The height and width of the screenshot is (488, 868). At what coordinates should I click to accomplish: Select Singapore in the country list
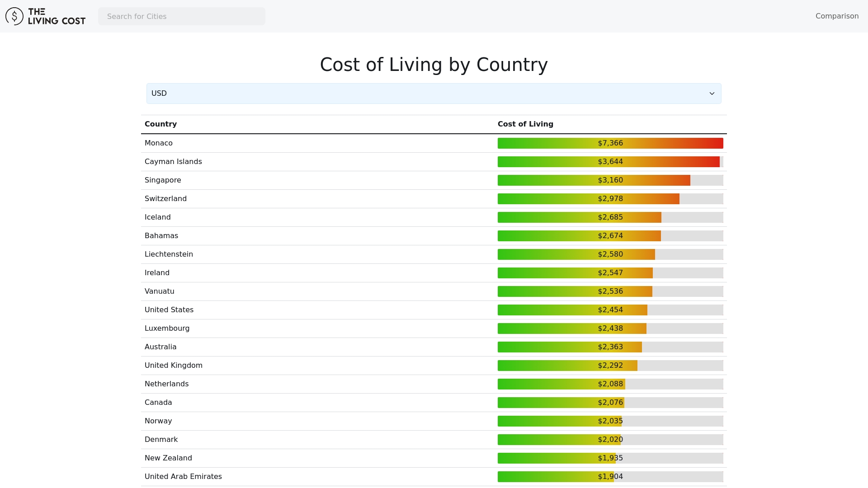(163, 180)
